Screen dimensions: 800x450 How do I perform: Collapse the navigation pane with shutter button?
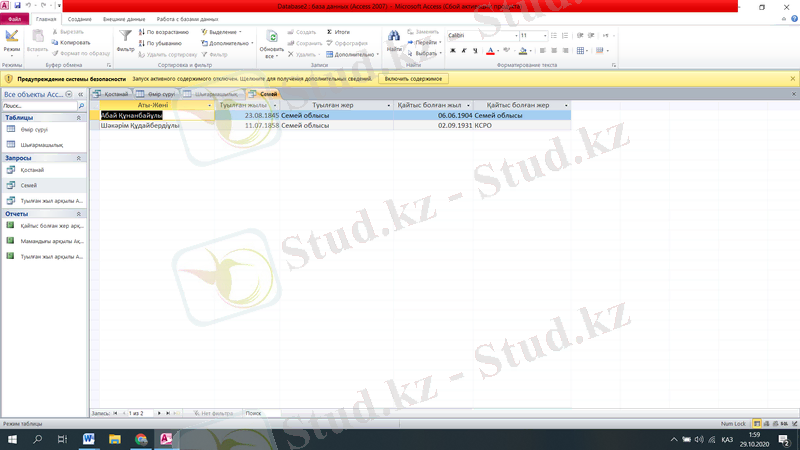[80, 94]
